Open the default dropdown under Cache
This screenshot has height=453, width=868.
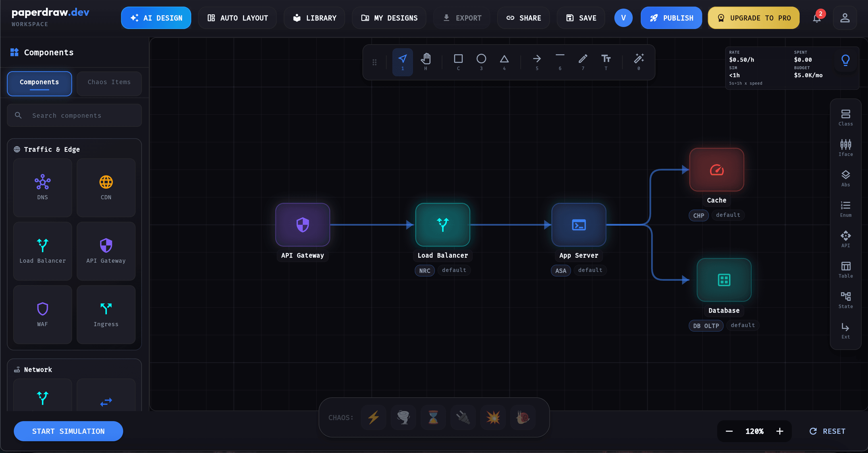[x=728, y=215]
